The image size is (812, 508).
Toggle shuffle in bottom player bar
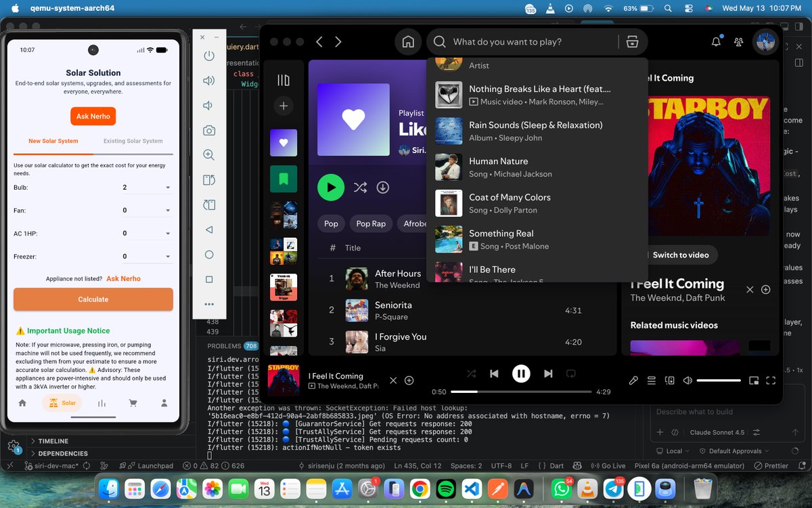[x=471, y=373]
